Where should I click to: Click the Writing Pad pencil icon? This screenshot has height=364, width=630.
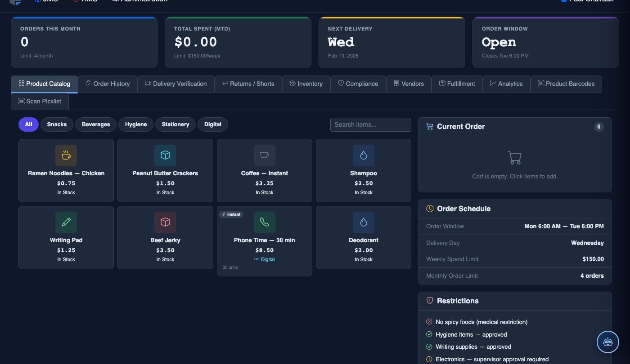coord(66,222)
